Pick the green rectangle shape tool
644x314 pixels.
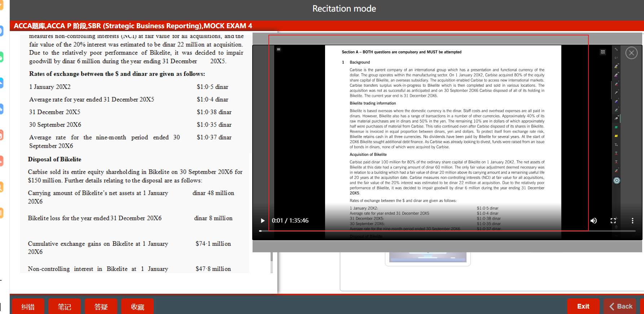click(616, 127)
